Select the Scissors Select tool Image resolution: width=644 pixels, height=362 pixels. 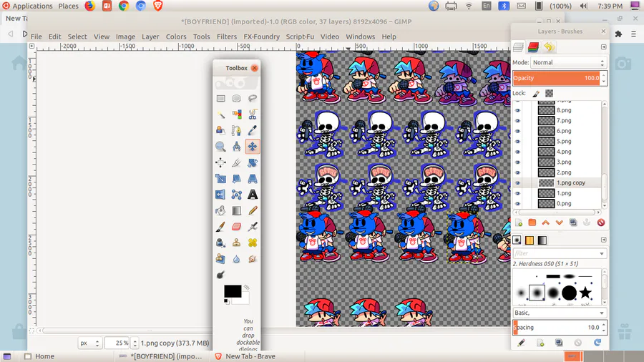pos(252,114)
